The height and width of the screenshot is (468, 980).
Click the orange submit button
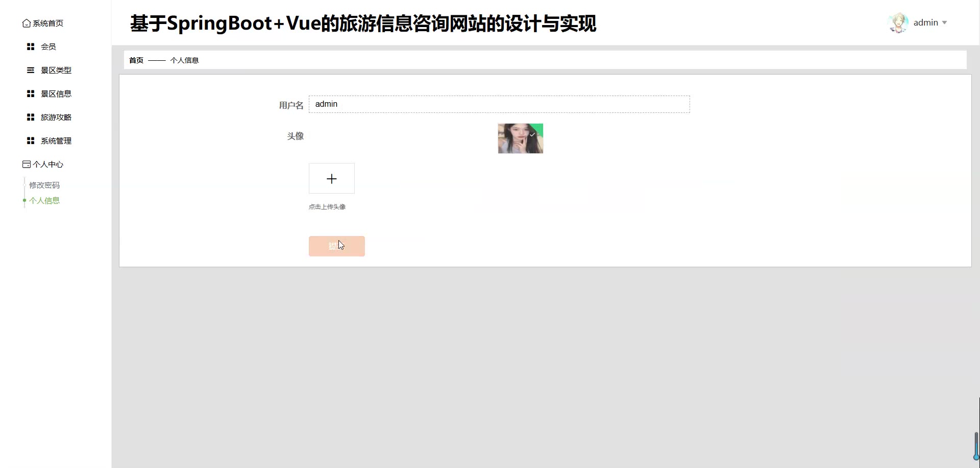pyautogui.click(x=337, y=246)
